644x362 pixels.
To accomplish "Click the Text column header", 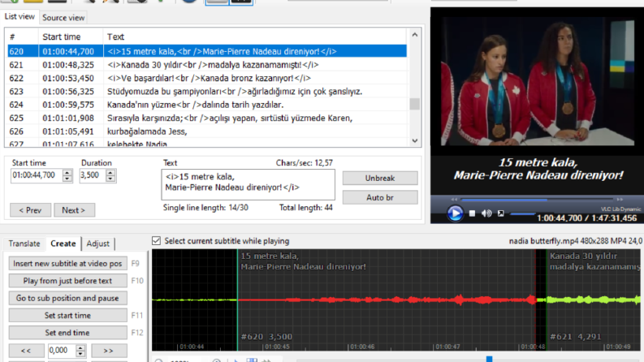I will pos(255,37).
